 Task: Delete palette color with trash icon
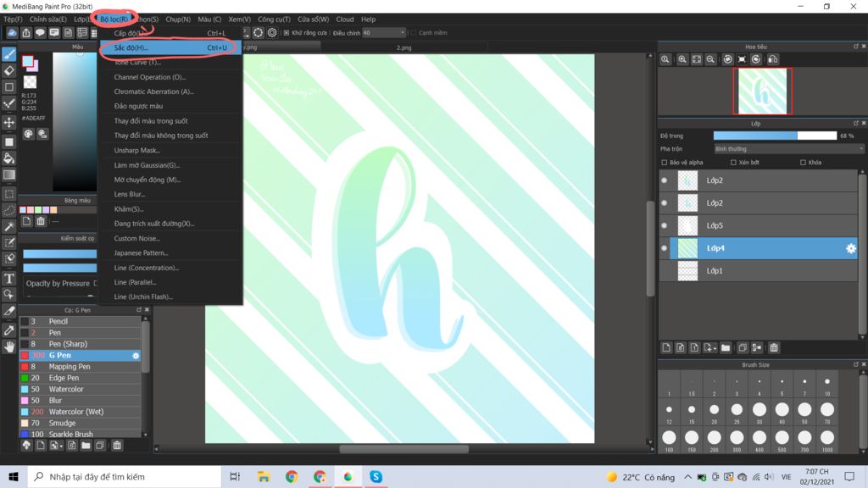[41, 221]
